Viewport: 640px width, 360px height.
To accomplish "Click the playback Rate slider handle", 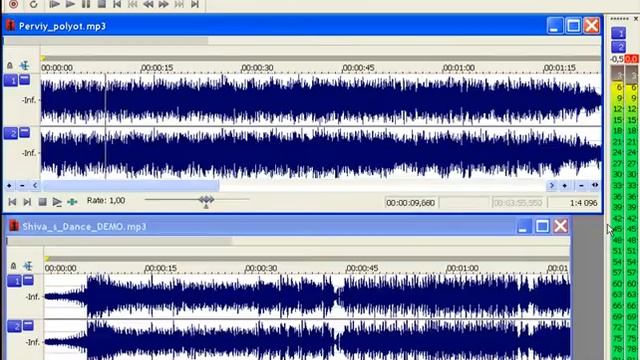I will 206,200.
